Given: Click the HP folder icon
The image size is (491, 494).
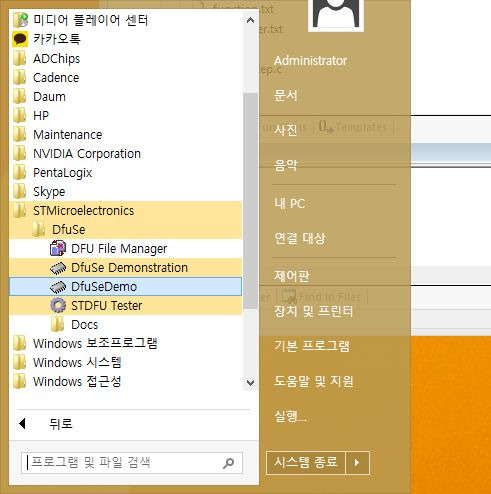Looking at the screenshot, I should tap(20, 115).
